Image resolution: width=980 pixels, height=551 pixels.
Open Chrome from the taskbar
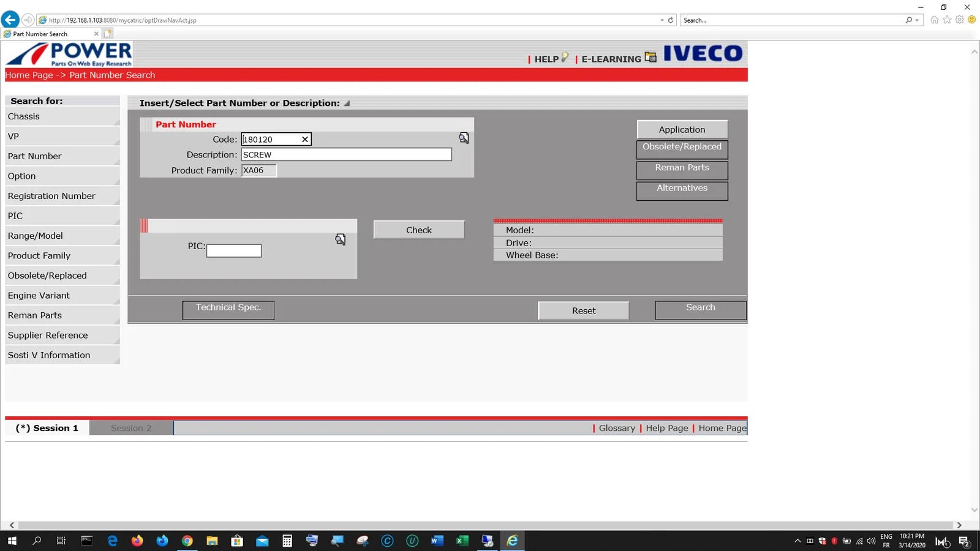coord(187,541)
